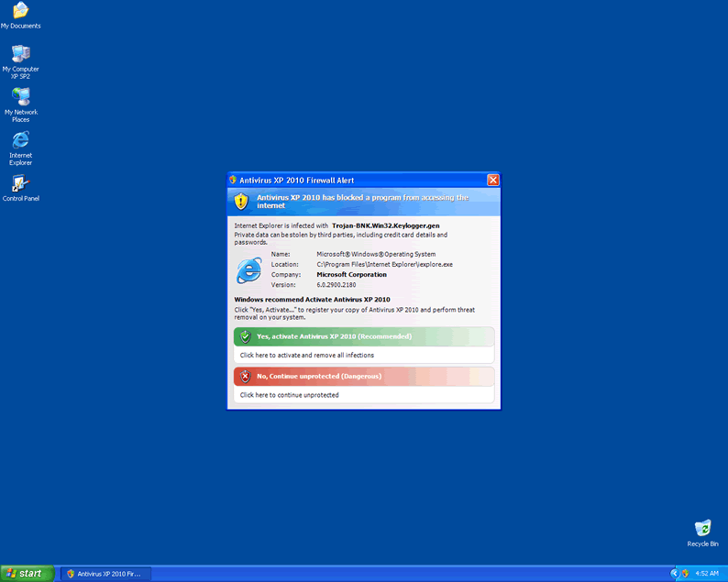Click the red shield X icon
The height and width of the screenshot is (582, 728).
pyautogui.click(x=245, y=377)
